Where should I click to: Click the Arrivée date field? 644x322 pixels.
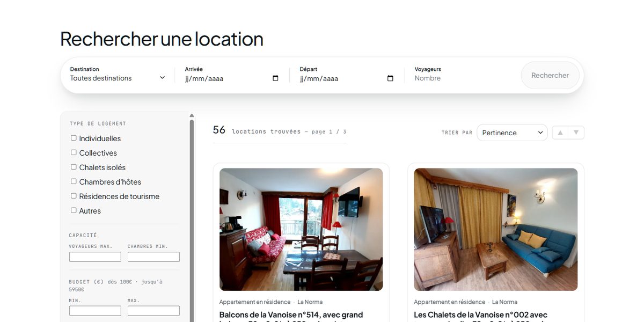click(232, 78)
